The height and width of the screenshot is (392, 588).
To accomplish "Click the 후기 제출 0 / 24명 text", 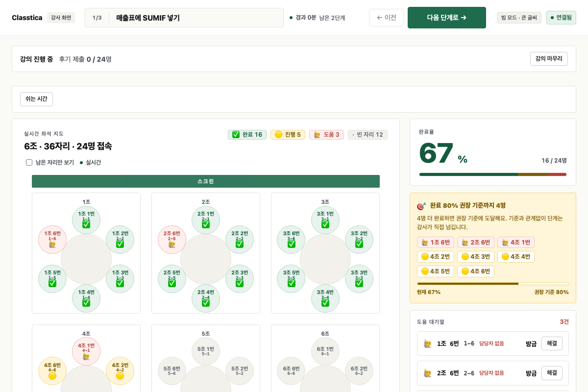I will [85, 59].
